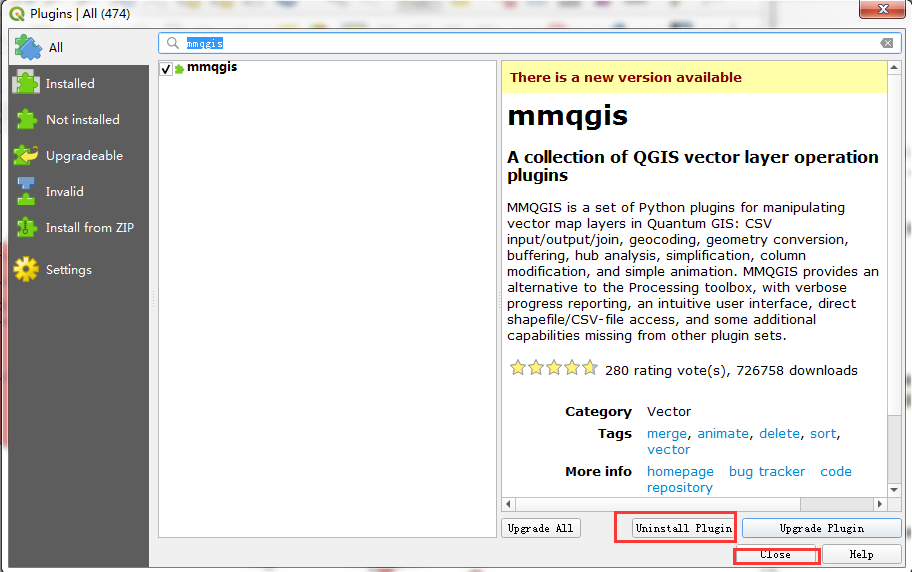912x572 pixels.
Task: Click the 726758 downloads text
Action: point(797,371)
